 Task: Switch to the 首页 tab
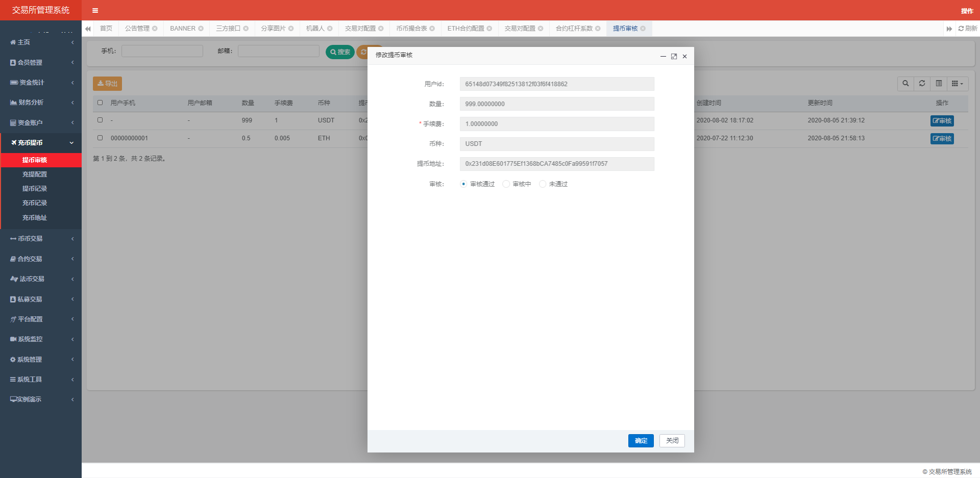pos(106,29)
